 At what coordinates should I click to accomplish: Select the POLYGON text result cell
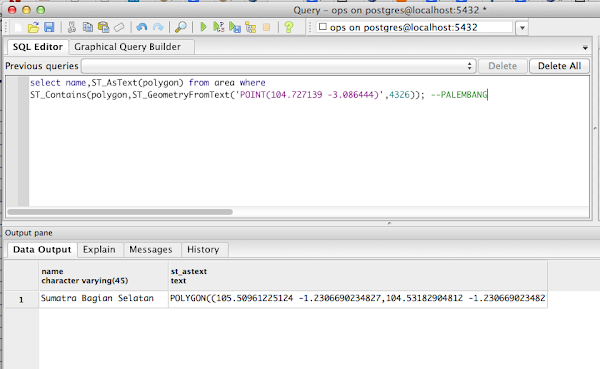click(x=358, y=299)
